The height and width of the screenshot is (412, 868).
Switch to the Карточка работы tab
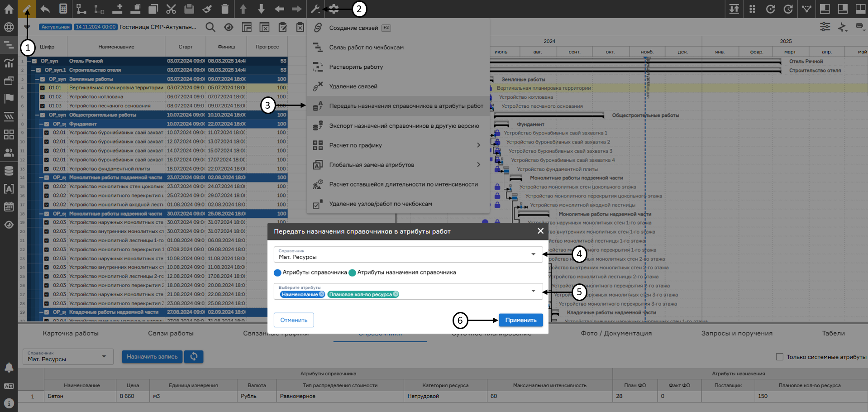pos(71,333)
